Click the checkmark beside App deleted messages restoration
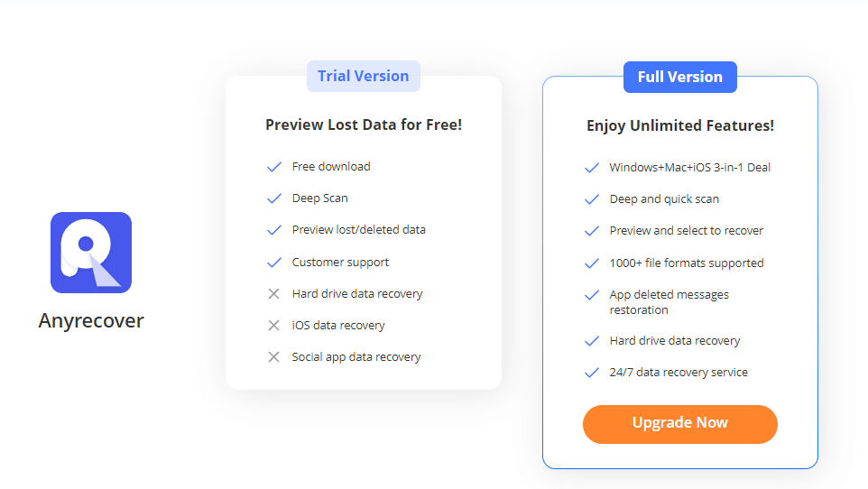 pyautogui.click(x=592, y=295)
